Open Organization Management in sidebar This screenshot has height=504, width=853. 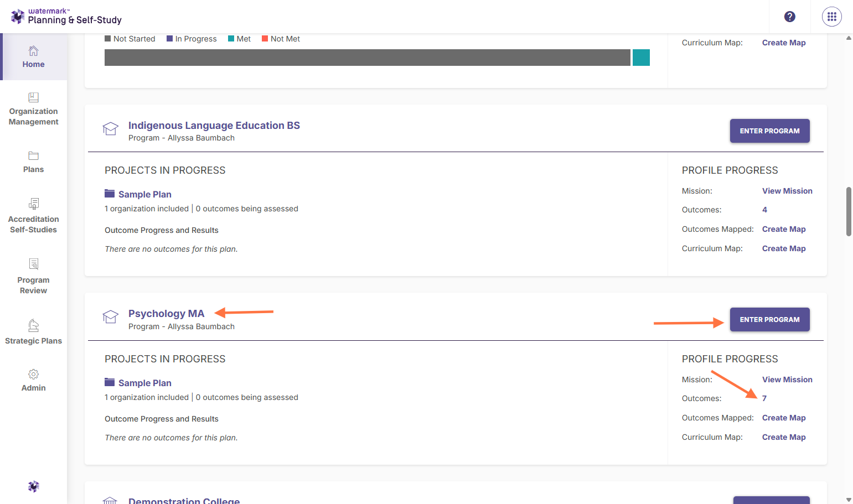(33, 109)
